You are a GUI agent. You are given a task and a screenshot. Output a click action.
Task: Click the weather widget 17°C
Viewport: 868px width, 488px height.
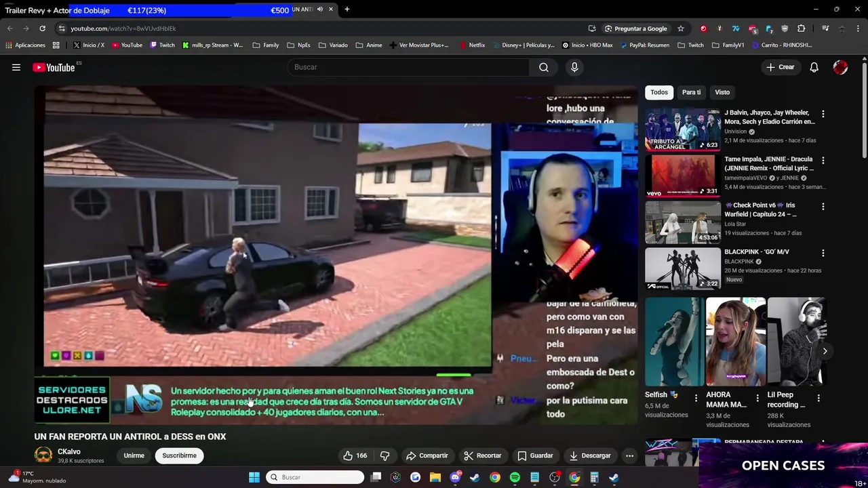click(37, 477)
